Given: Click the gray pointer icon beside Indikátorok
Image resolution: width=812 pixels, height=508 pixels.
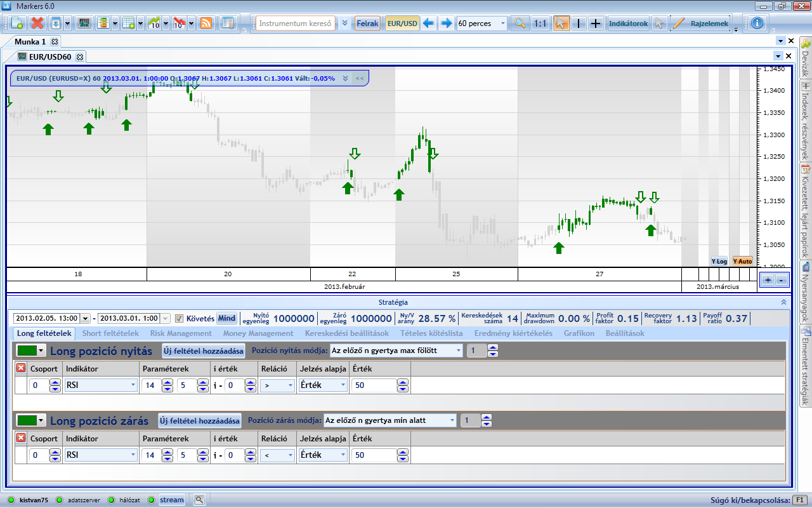Looking at the screenshot, I should 659,23.
